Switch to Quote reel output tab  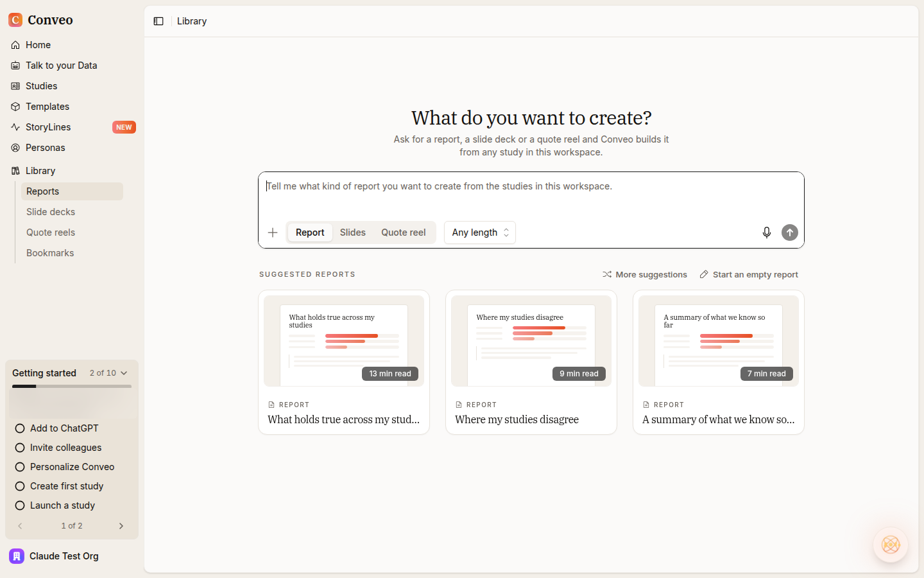[x=404, y=232]
